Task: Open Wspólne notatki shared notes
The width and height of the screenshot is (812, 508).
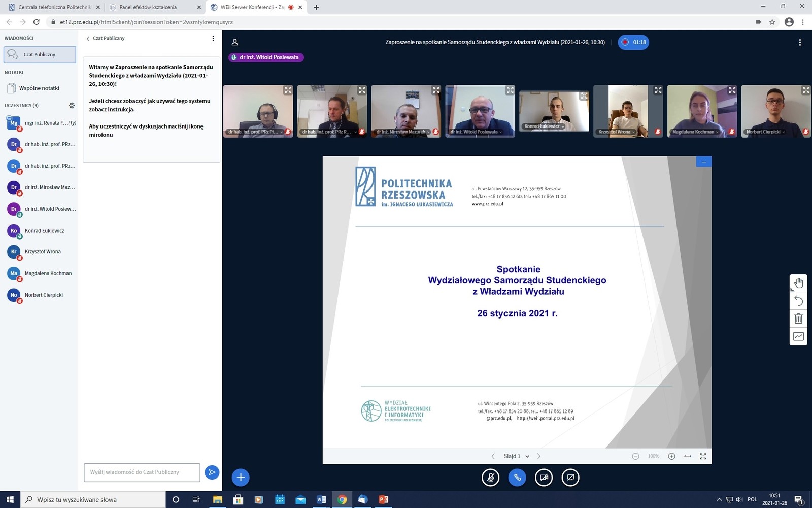Action: click(39, 88)
